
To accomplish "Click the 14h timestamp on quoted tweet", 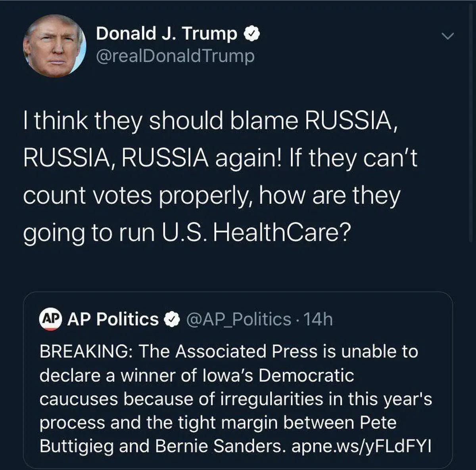I will tap(317, 319).
